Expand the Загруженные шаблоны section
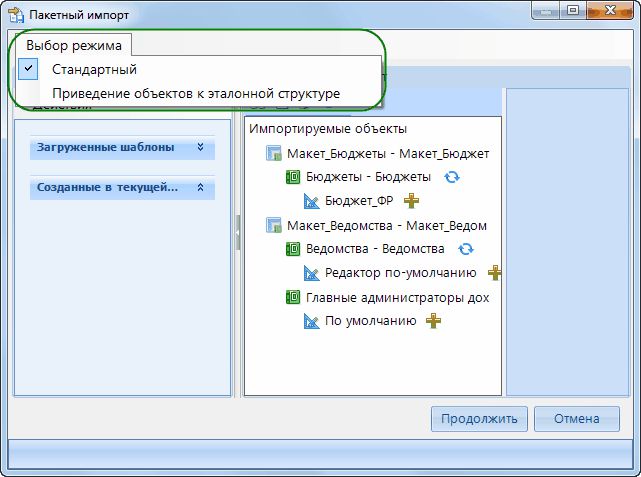The width and height of the screenshot is (641, 477). (x=200, y=147)
